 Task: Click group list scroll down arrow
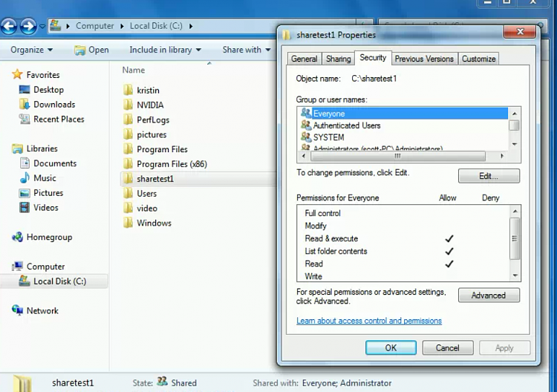coord(515,144)
